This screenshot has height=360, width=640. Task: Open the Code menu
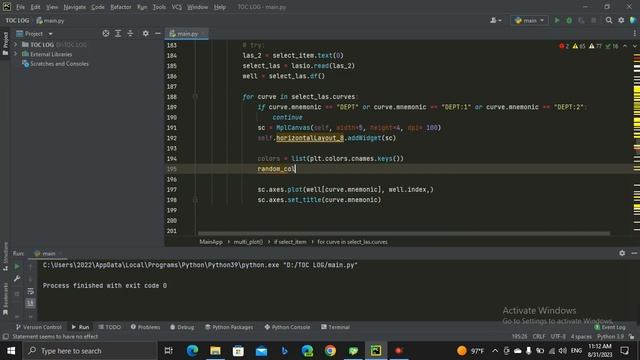coord(98,7)
